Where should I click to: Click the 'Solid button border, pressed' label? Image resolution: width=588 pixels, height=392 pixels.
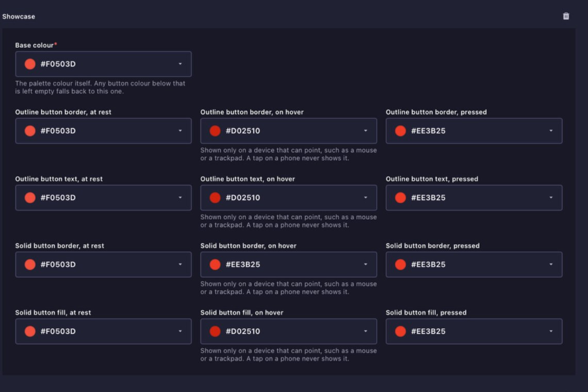coord(433,246)
